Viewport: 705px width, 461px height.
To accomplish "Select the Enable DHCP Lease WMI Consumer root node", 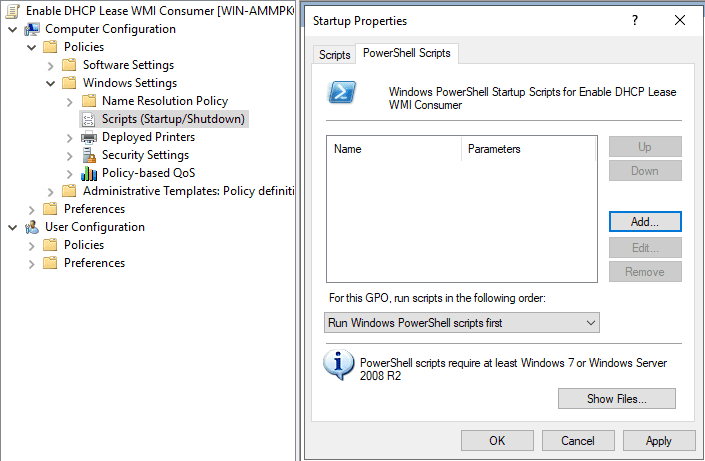I will click(160, 11).
